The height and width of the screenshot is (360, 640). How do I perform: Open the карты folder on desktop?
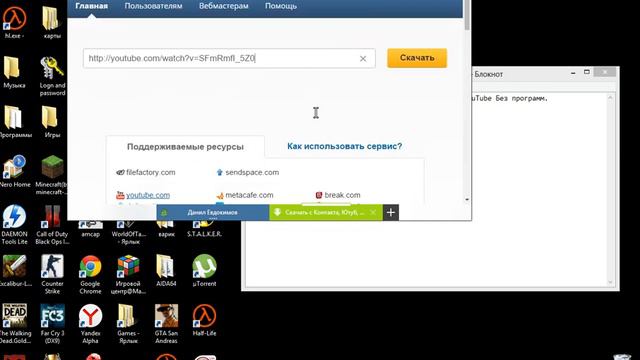coord(50,19)
